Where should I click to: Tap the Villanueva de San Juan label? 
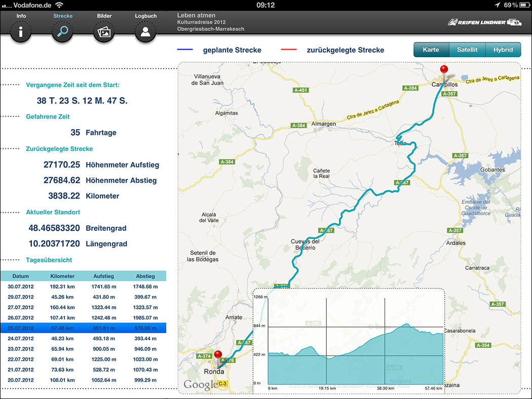tap(207, 79)
